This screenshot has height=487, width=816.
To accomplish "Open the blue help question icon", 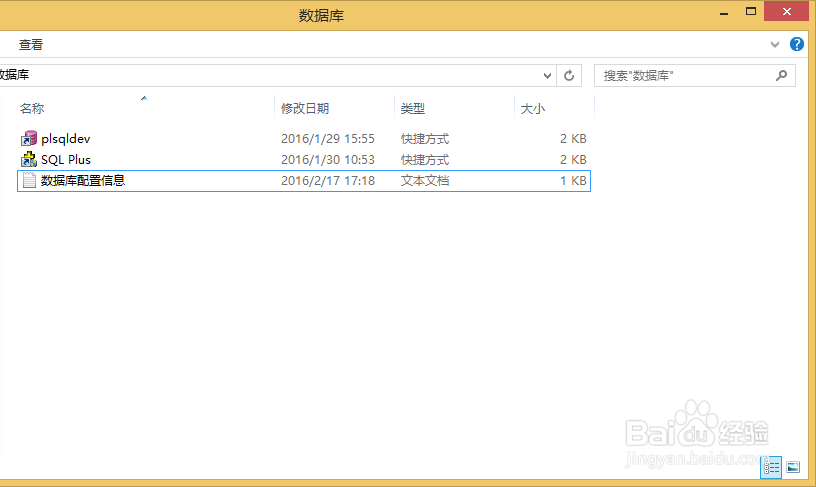I will click(796, 44).
